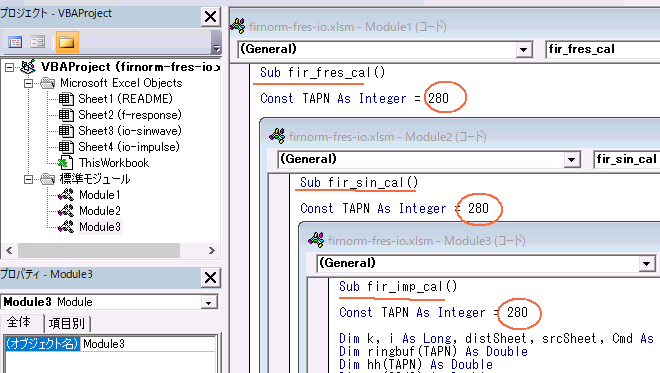Click right arrow of project tree scrollbar
The height and width of the screenshot is (373, 660).
(212, 250)
